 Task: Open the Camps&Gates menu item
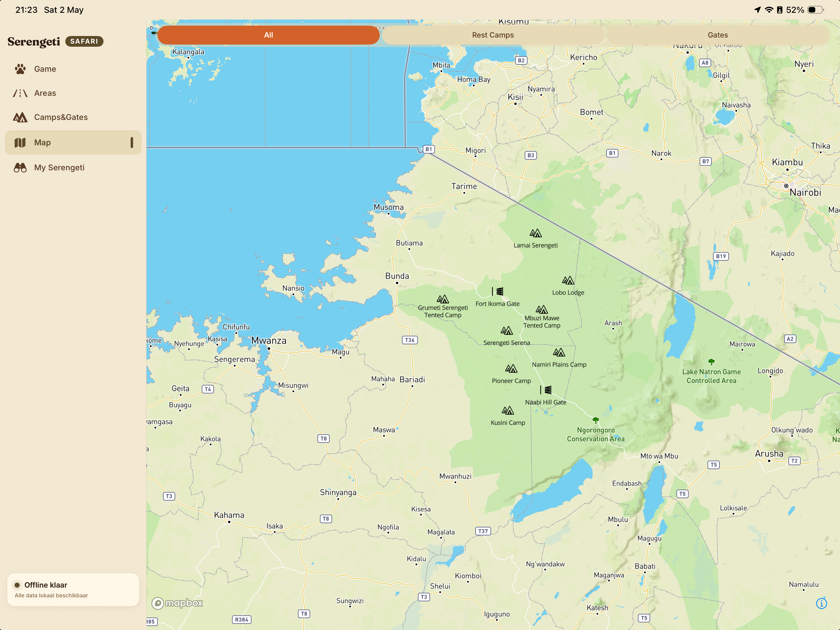pos(73,117)
